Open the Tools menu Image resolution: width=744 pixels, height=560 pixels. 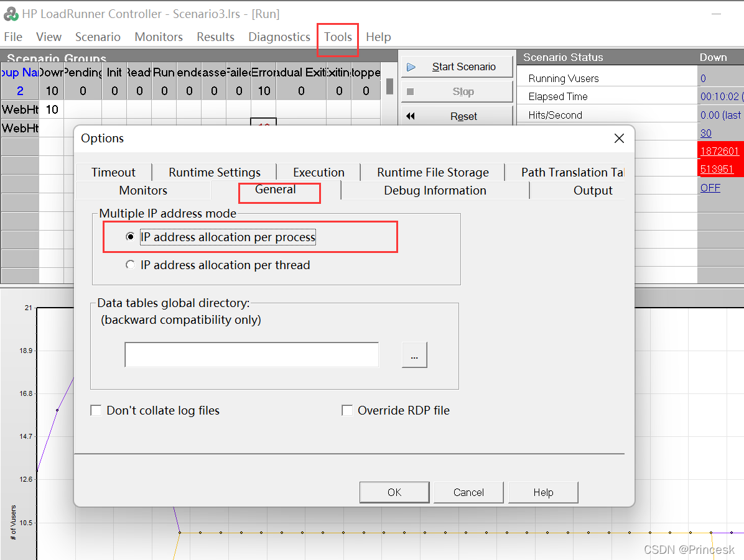(x=338, y=37)
